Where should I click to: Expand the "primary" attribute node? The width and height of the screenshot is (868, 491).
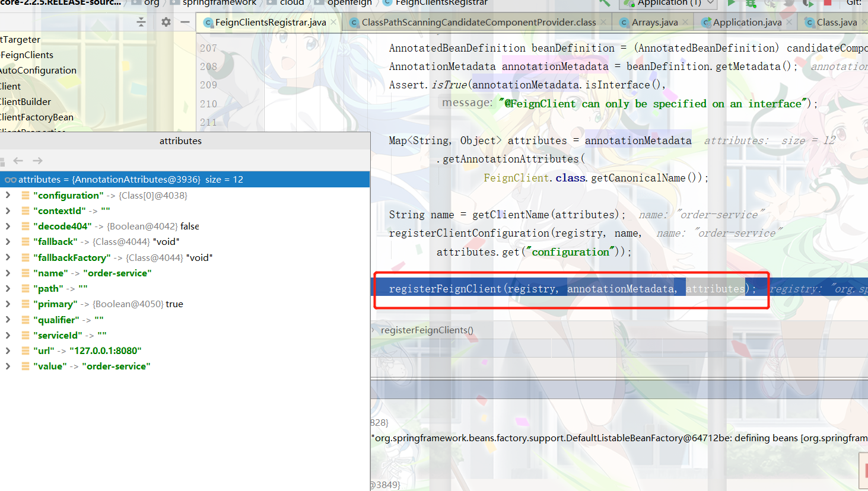(x=8, y=304)
